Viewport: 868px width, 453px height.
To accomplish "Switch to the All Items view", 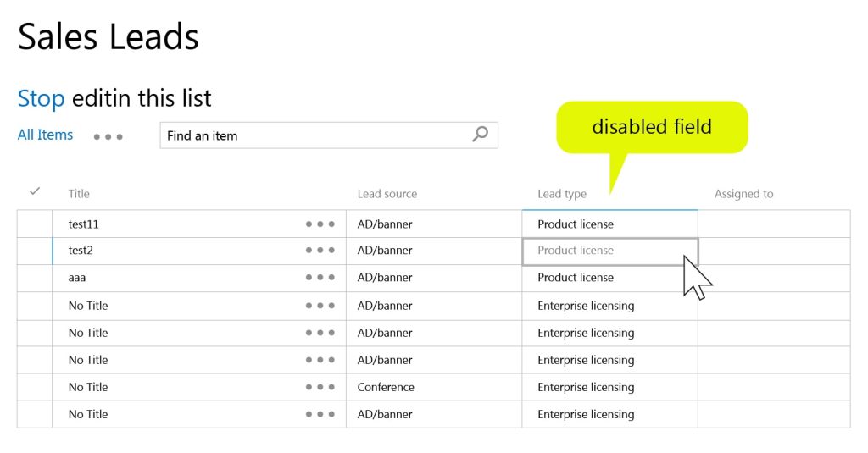I will coord(45,135).
